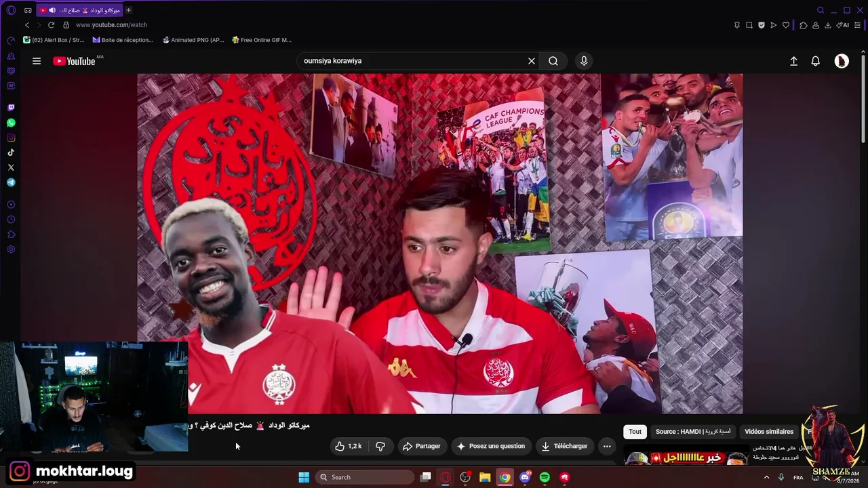Image resolution: width=868 pixels, height=488 pixels.
Task: Search tabs with the title bar magnifier
Action: [x=821, y=10]
